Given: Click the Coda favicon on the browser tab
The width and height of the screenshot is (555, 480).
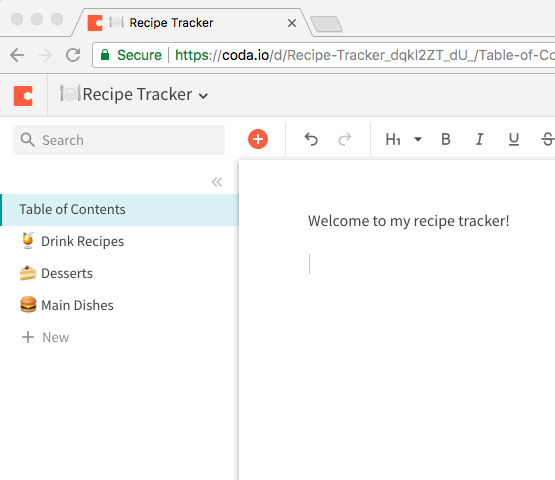Looking at the screenshot, I should (x=95, y=23).
